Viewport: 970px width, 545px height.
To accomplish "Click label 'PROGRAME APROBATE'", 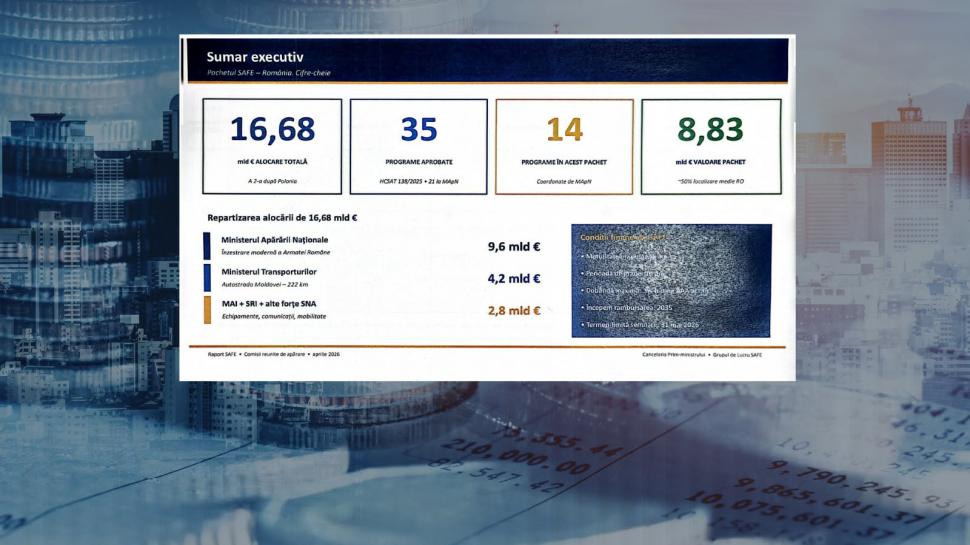I will (419, 162).
